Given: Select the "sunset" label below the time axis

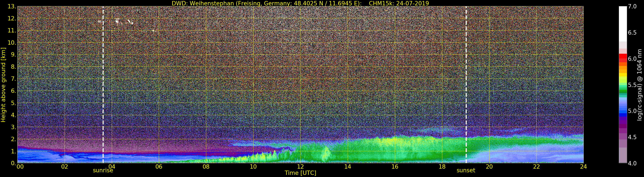Looking at the screenshot, I should pyautogui.click(x=466, y=171).
